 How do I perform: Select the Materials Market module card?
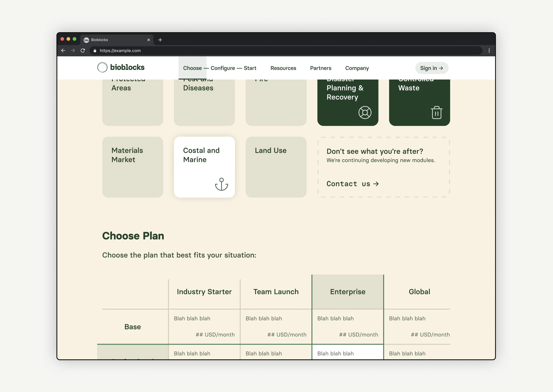(x=132, y=167)
